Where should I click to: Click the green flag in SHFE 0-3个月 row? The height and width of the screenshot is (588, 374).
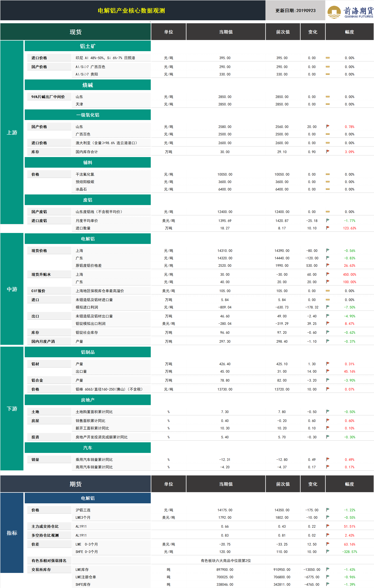[x=328, y=551]
